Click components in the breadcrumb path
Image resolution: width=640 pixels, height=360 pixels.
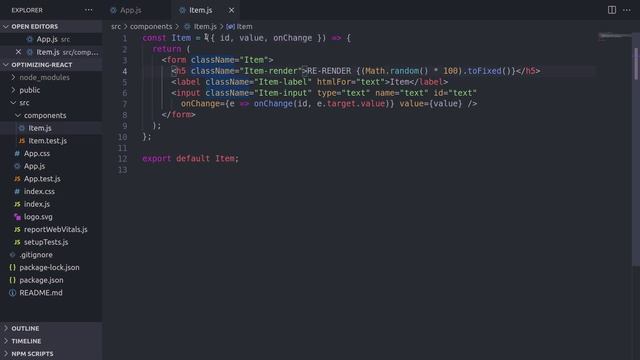point(151,27)
